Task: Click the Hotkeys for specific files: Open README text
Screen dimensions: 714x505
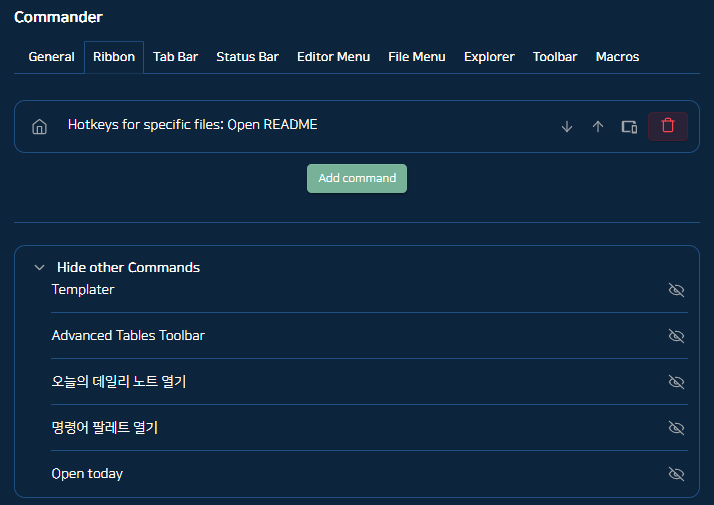Action: [x=193, y=125]
